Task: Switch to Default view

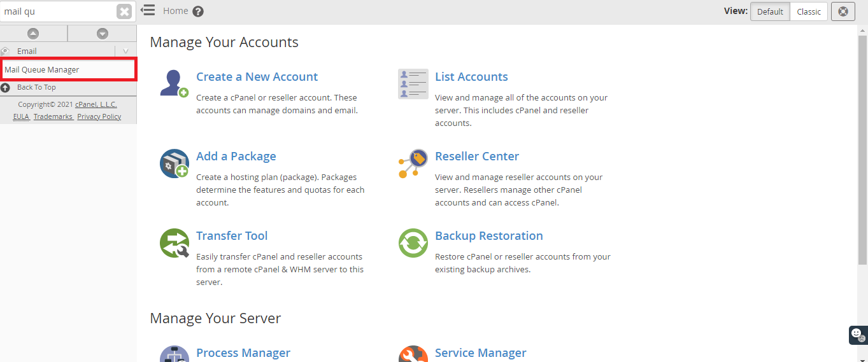Action: (770, 11)
